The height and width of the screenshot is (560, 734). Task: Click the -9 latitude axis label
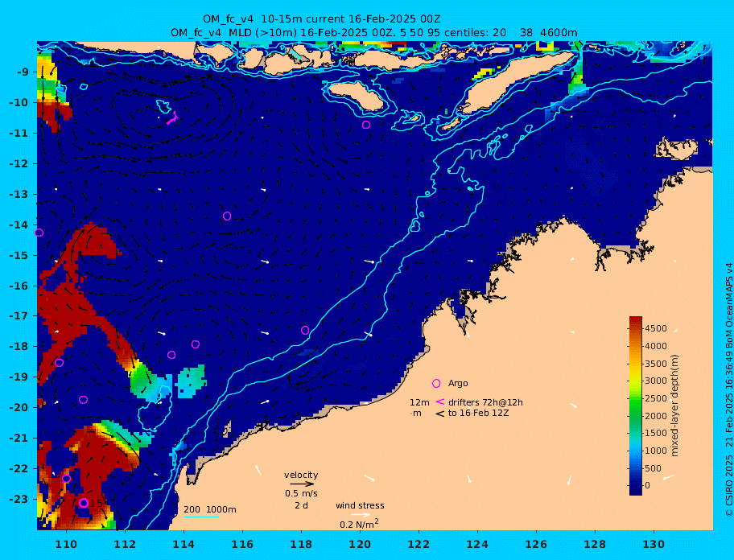[x=23, y=72]
